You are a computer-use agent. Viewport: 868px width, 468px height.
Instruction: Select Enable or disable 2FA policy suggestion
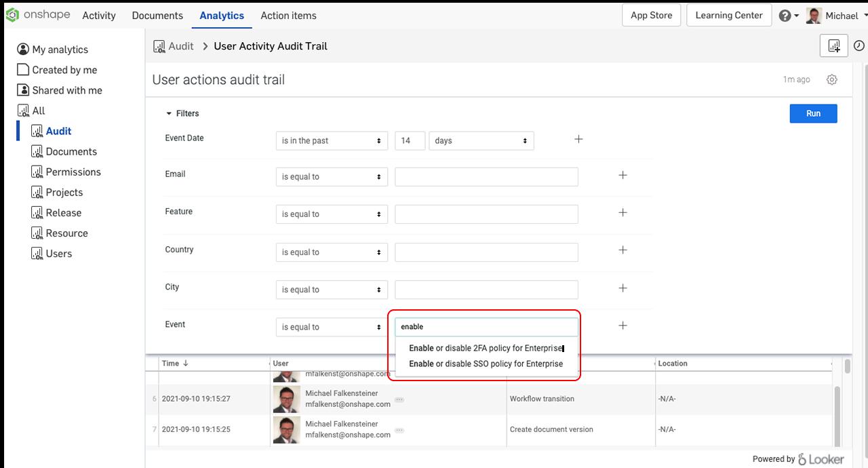point(486,348)
